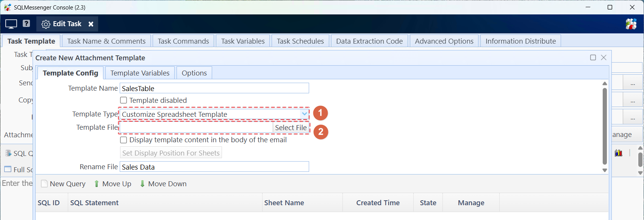Screen dimensions: 644x220
Task: Open the Task Commands tab
Action: pyautogui.click(x=183, y=41)
